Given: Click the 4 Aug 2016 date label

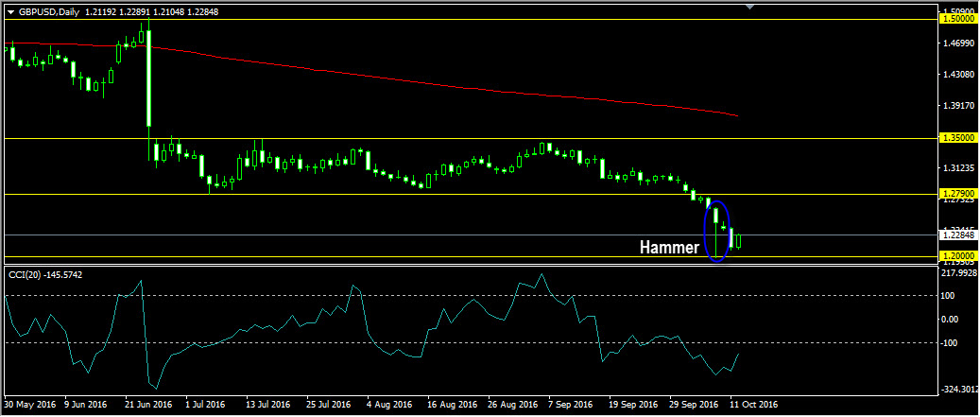Looking at the screenshot, I should point(388,405).
